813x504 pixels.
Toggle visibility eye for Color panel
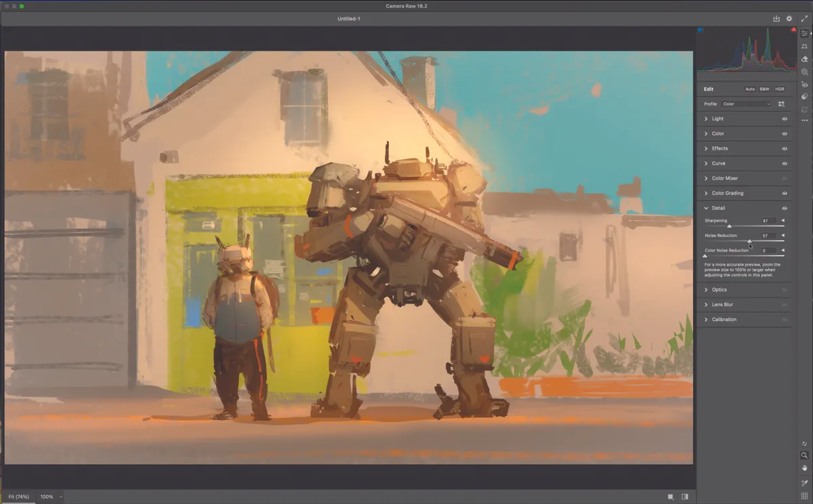click(785, 133)
